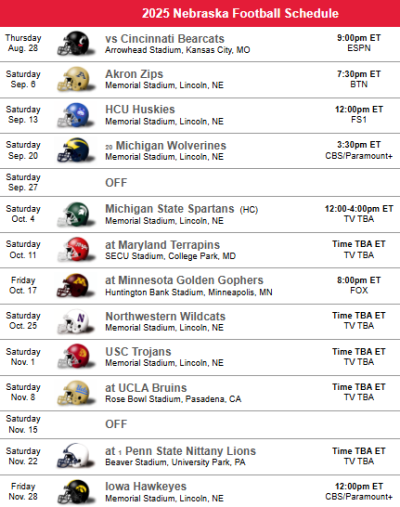
Task: Click the at UCLA Bruins link
Action: point(146,388)
